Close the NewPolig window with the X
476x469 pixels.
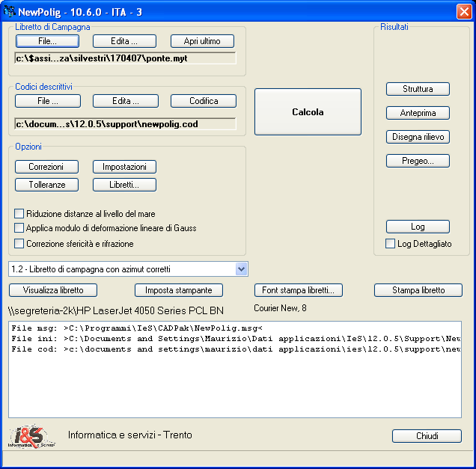(x=463, y=11)
